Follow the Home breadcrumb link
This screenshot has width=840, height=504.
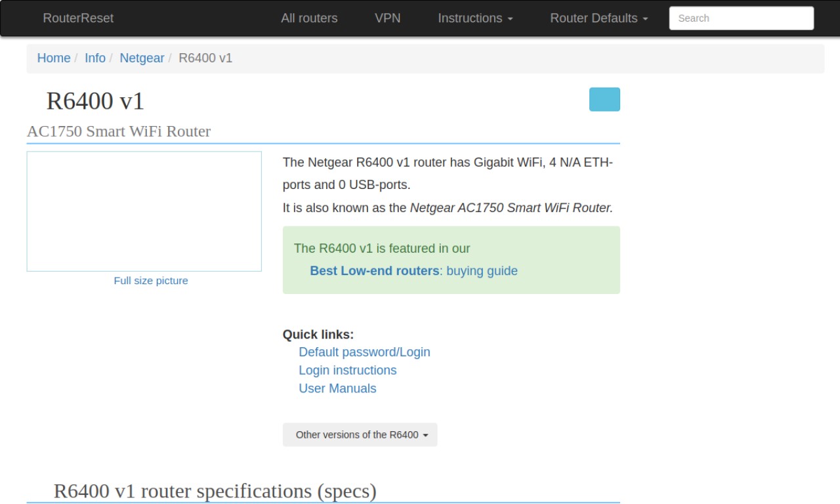[x=54, y=58]
